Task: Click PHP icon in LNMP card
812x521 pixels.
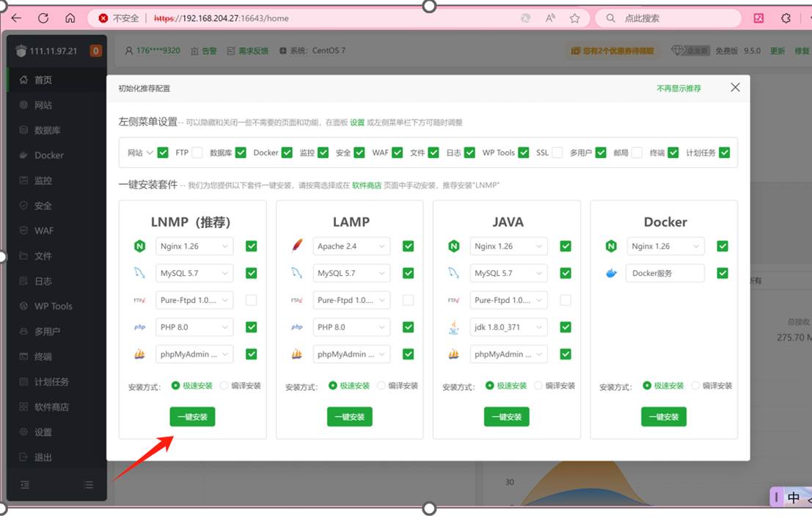Action: (x=140, y=327)
